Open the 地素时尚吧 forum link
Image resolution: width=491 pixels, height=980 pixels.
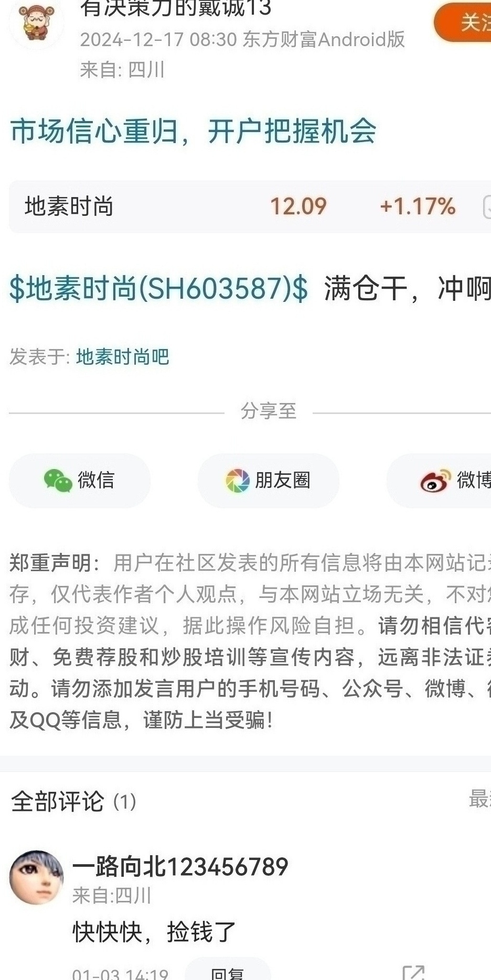click(122, 357)
